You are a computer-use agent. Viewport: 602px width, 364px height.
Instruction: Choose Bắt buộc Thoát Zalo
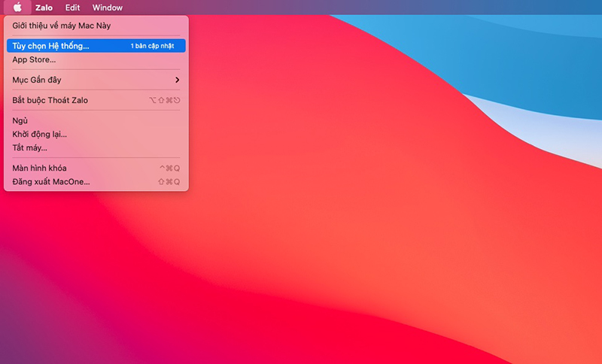(96, 100)
